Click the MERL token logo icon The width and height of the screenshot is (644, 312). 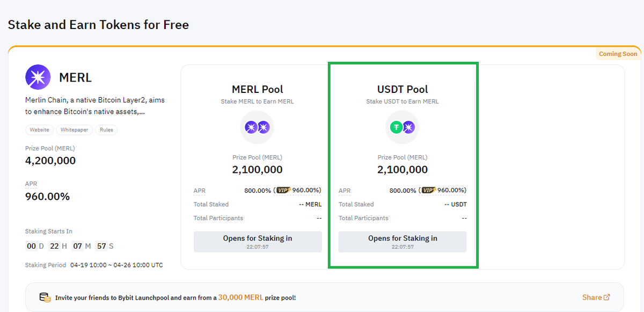pyautogui.click(x=38, y=77)
